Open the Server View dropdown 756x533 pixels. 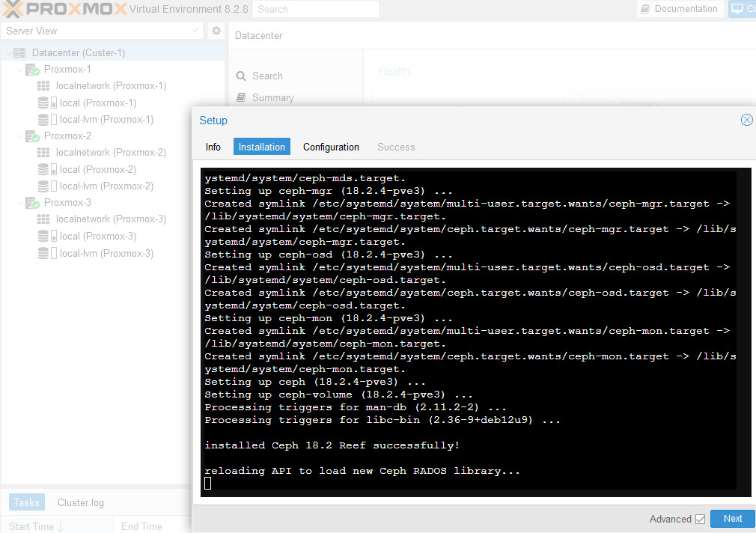(102, 31)
